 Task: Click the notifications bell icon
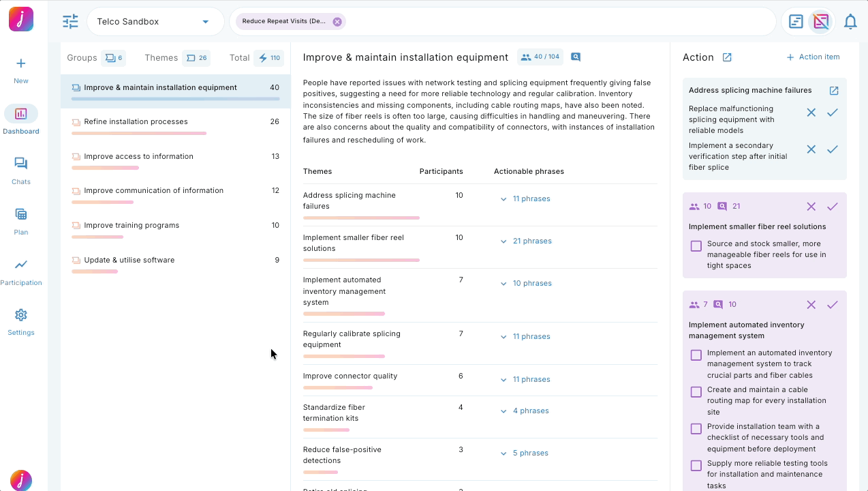(x=850, y=22)
